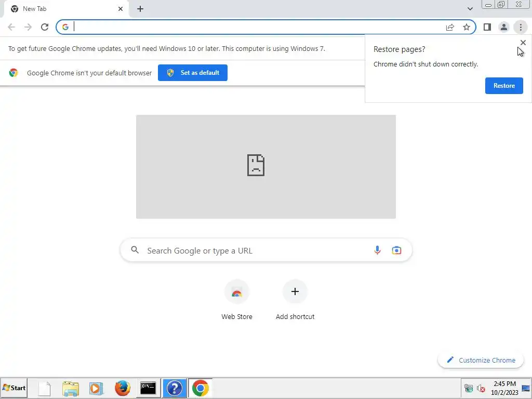Open Help question mark taskbar item
Viewport: 532px width, 399px height.
175,388
